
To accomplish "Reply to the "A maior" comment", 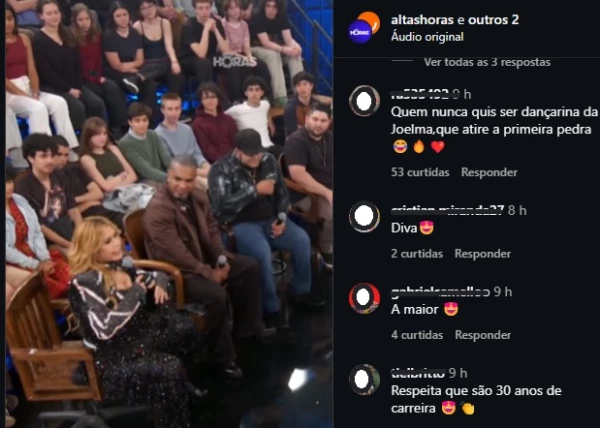I will [483, 335].
